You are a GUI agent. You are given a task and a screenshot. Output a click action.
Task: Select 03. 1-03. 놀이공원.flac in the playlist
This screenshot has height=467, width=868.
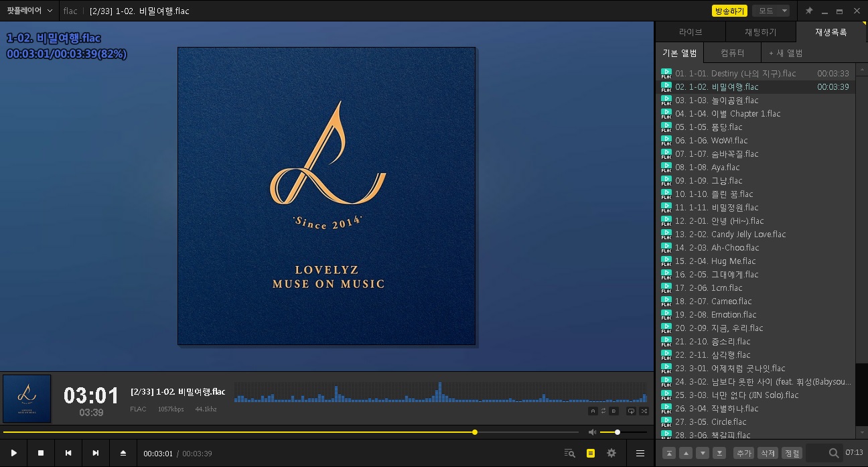(755, 101)
